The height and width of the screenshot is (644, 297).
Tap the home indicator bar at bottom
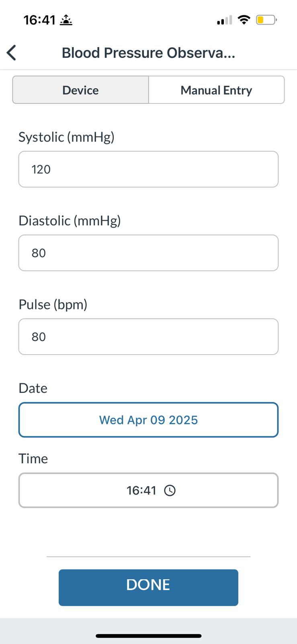(x=148, y=636)
